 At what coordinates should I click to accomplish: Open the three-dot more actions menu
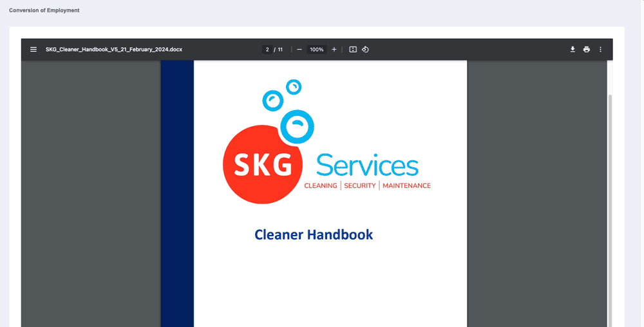coord(600,49)
